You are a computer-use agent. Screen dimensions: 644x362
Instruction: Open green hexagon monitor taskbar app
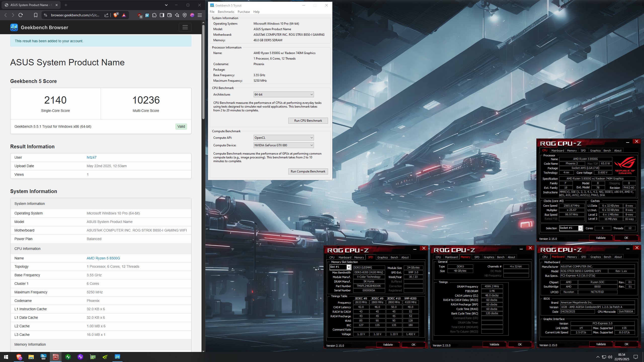click(x=68, y=357)
